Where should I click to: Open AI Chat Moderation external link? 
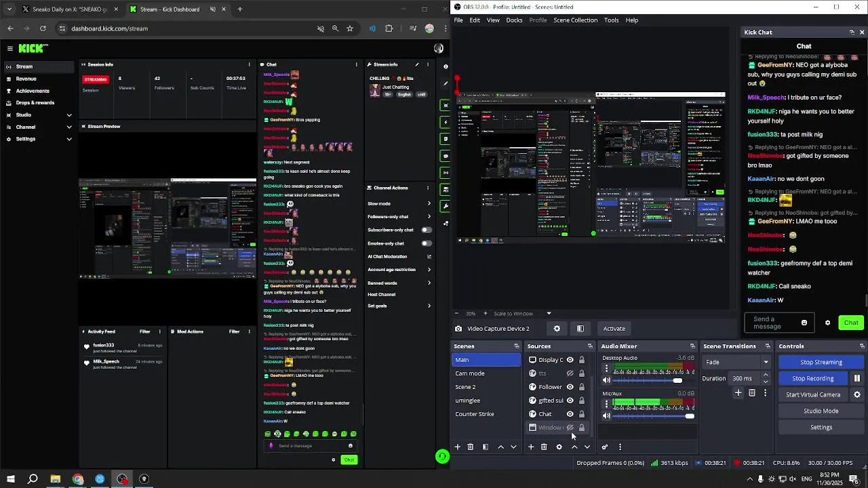tap(429, 256)
